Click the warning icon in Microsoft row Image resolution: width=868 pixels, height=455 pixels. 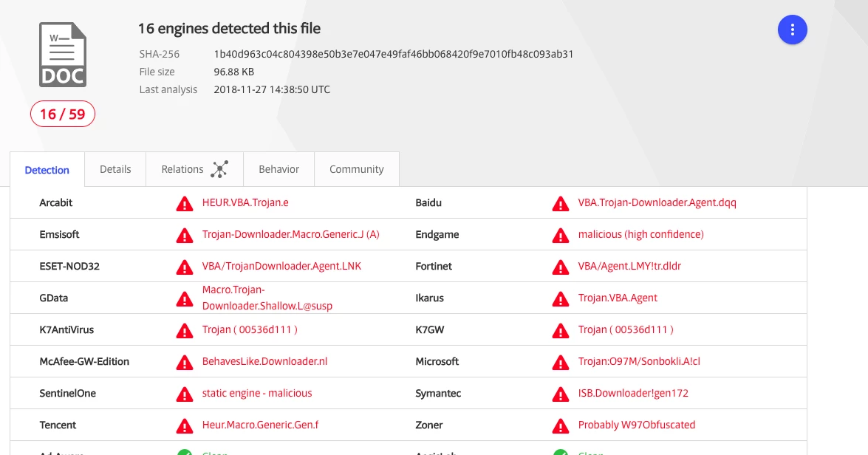click(560, 363)
